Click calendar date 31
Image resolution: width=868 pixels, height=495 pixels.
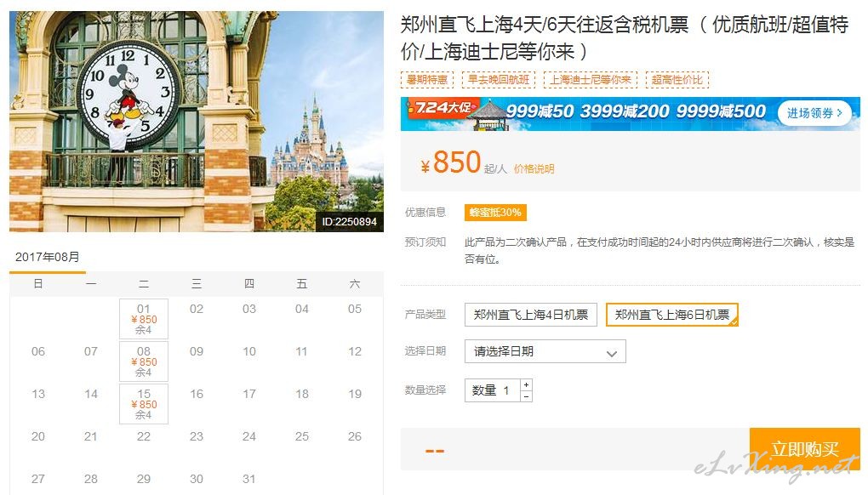tap(249, 479)
